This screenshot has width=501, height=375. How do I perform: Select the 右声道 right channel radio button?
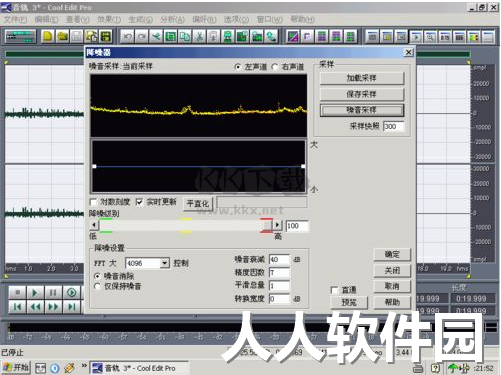tap(275, 67)
